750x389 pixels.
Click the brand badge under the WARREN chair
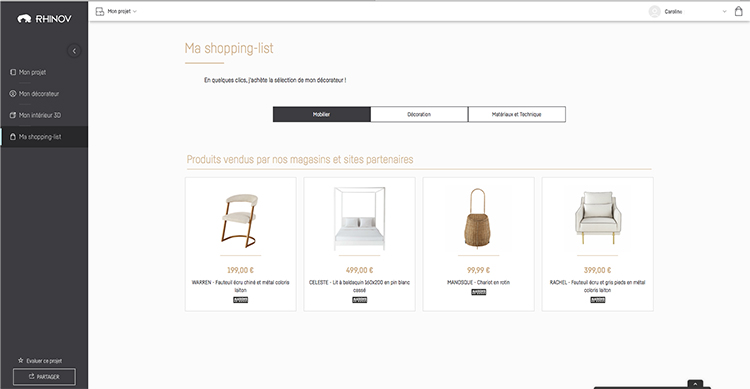point(241,300)
